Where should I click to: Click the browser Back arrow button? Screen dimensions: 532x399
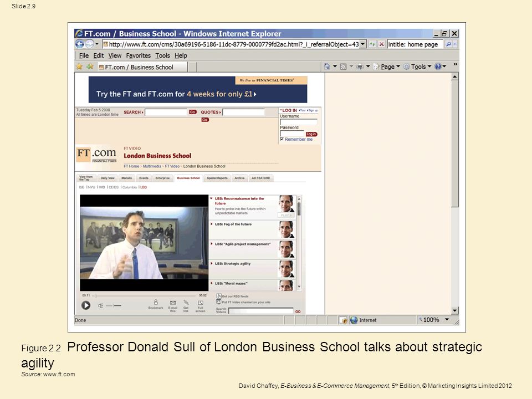click(79, 44)
